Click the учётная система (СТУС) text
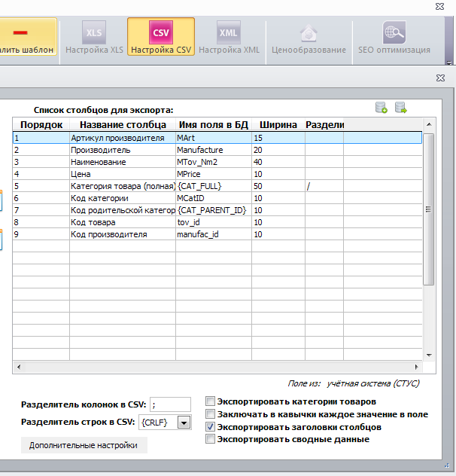 point(373,383)
